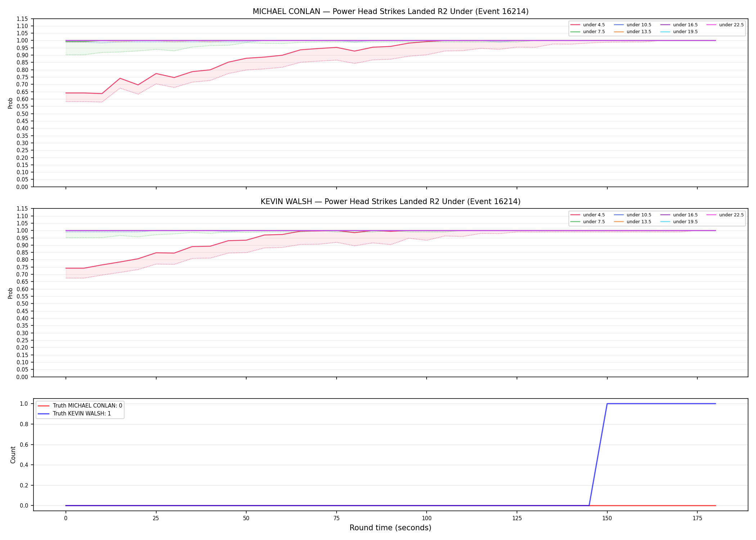Pick 'under 19.5' legend entry in Walsh chart
Screen dimensions: 756x540
click(680, 222)
